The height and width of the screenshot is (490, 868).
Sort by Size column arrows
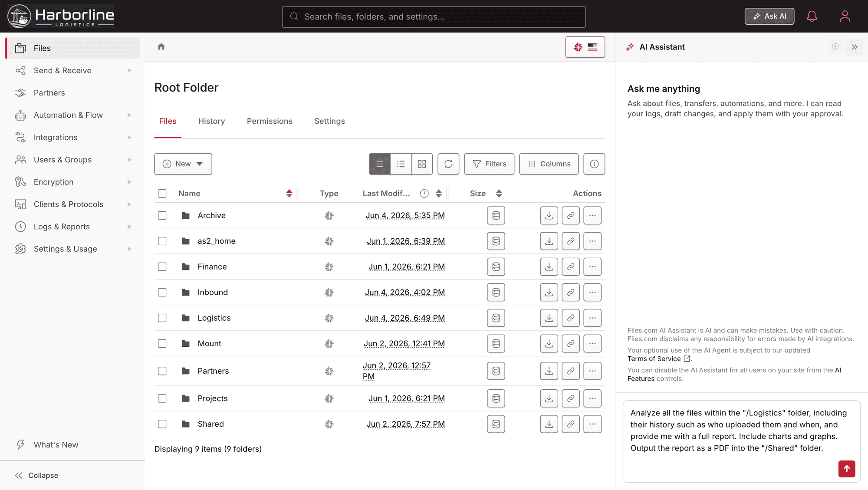(499, 194)
